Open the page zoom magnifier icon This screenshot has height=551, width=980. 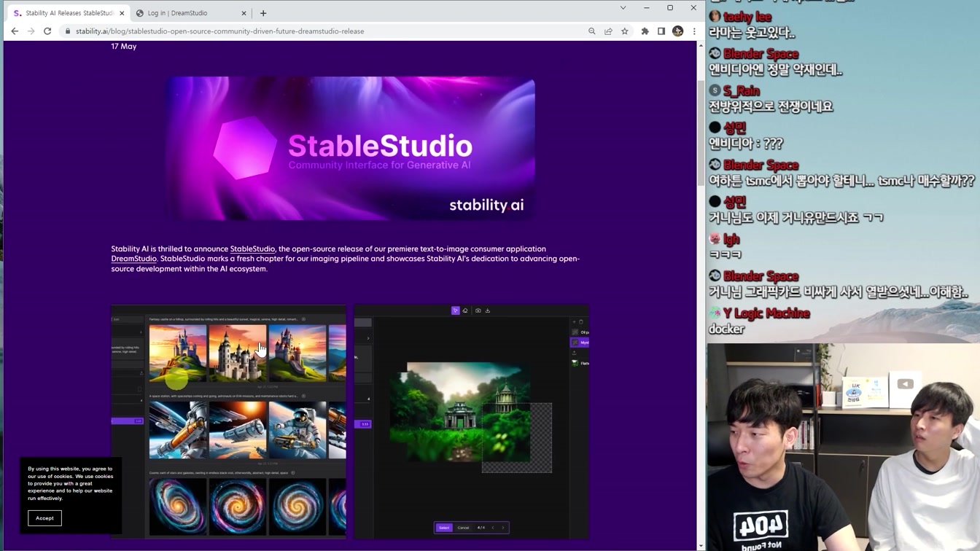592,31
